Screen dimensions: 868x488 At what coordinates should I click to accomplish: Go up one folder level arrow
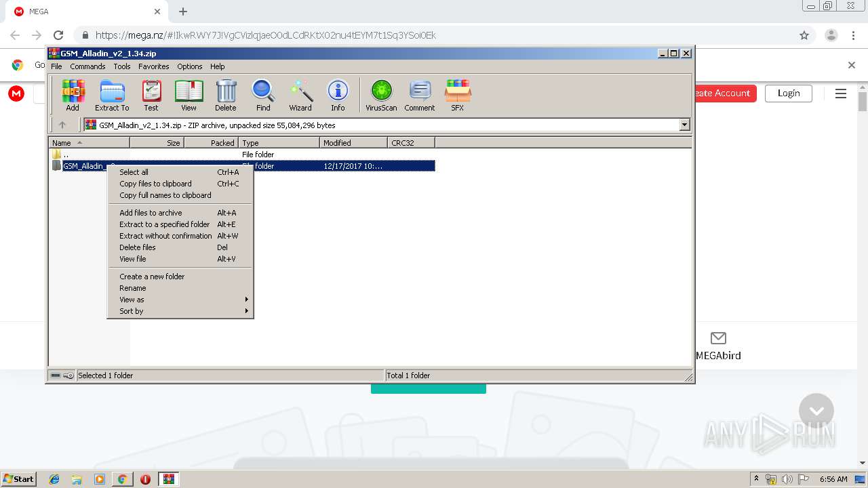pyautogui.click(x=62, y=125)
